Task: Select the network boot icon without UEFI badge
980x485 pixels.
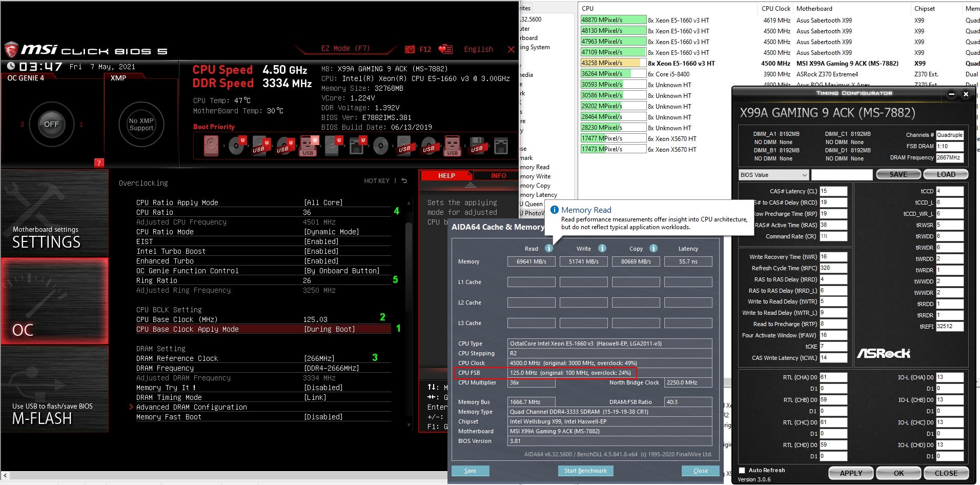Action: point(501,146)
